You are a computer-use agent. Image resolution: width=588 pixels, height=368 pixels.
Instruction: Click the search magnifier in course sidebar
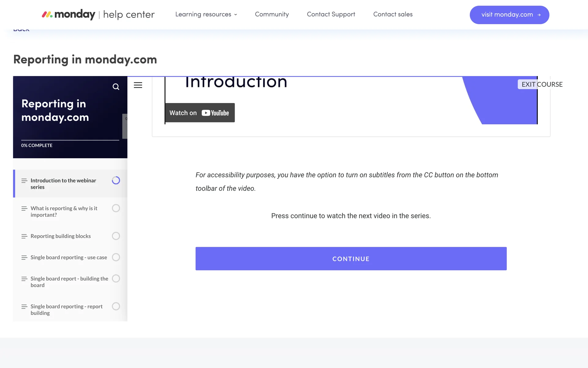point(116,87)
